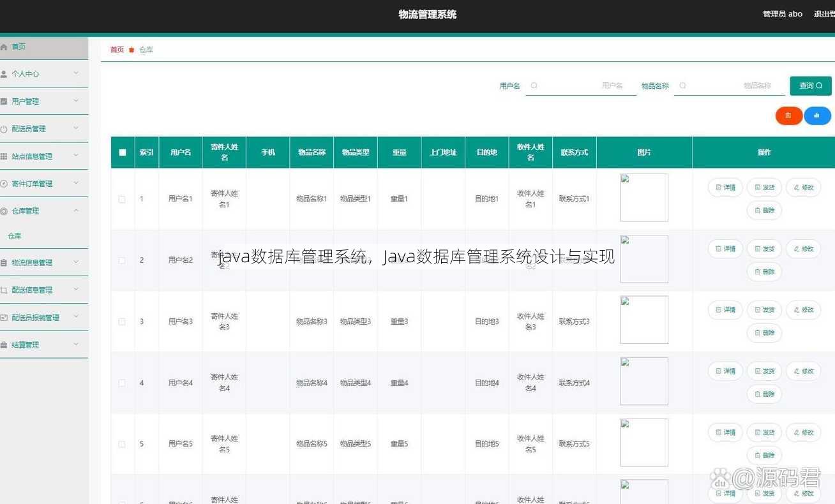835x504 pixels.
Task: Check the checkbox for row 4
Action: click(x=122, y=383)
